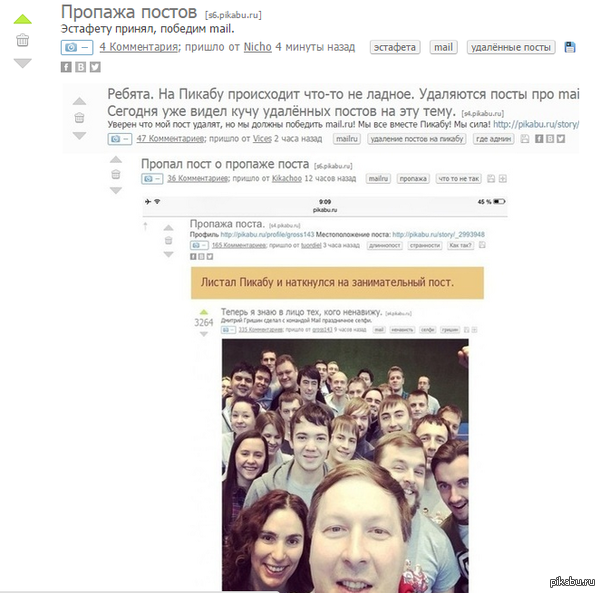Screen dimensions: 600x593
Task: Collapse the top post image toggle
Action: click(77, 47)
